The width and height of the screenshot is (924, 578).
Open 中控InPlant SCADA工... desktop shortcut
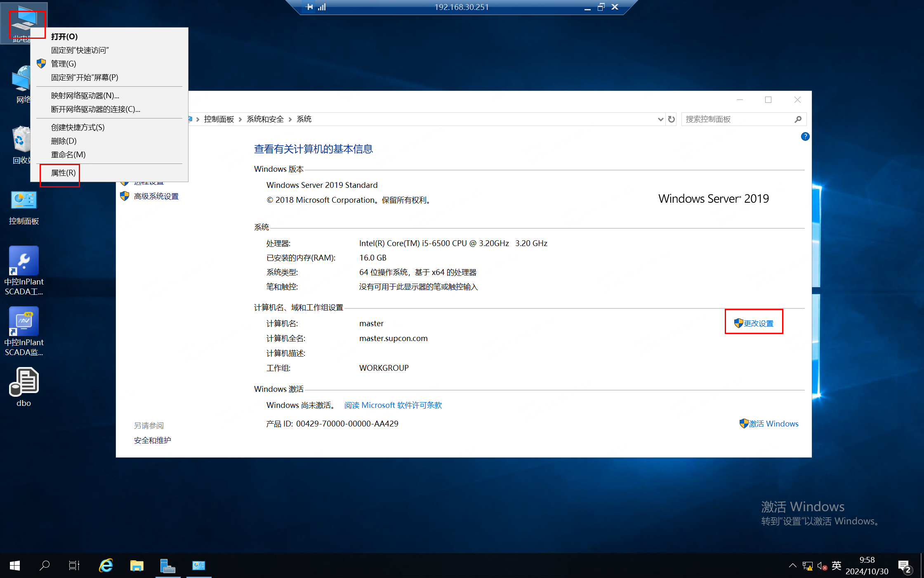[x=24, y=262]
